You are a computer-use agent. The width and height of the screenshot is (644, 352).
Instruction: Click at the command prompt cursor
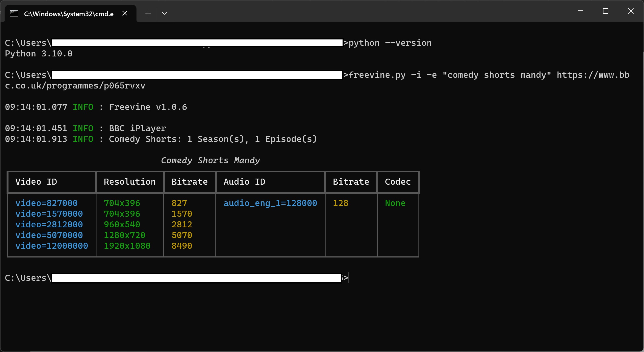[349, 278]
